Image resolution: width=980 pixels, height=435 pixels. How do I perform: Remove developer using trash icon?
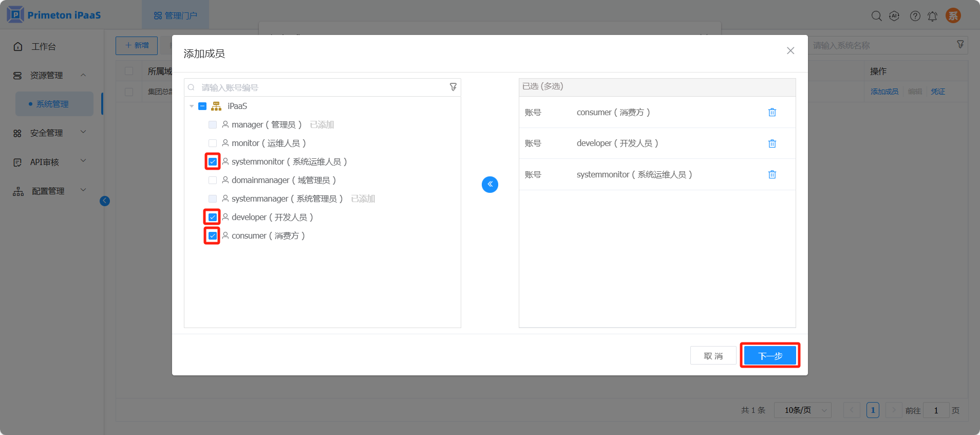[771, 143]
